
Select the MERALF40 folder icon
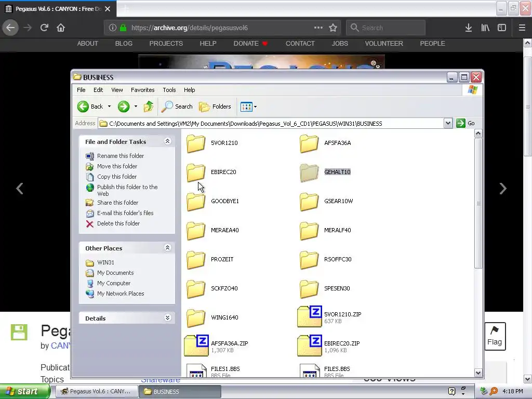pos(309,231)
